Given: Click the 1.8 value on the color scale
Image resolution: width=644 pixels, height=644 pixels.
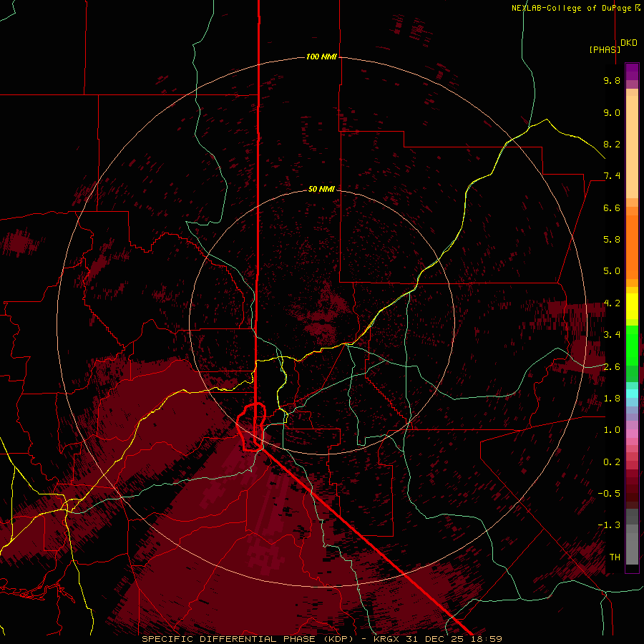Looking at the screenshot, I should pyautogui.click(x=612, y=399).
